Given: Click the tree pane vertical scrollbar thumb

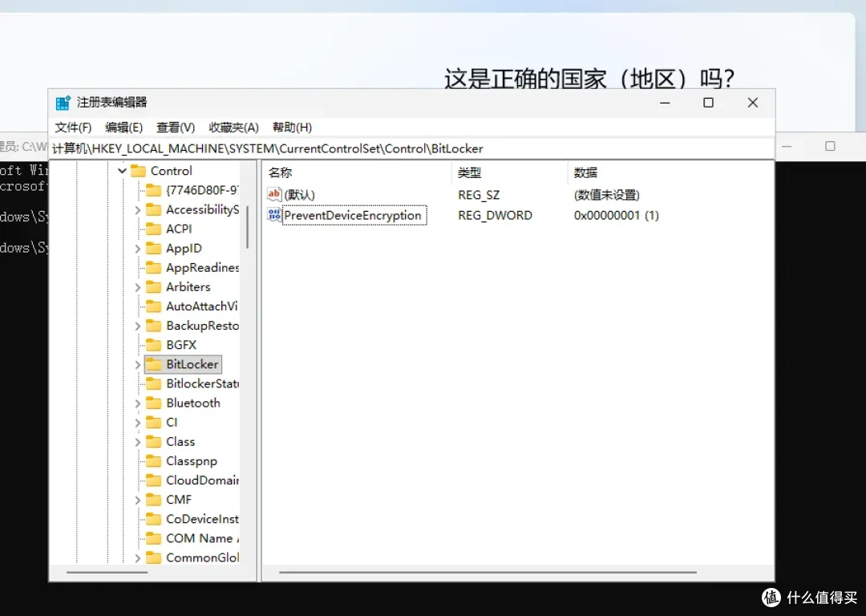Looking at the screenshot, I should coord(248,228).
